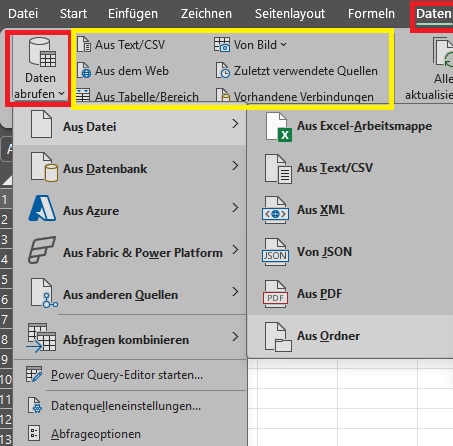
Task: Expand the Daten abrufen dropdown arrow
Action: pos(62,94)
